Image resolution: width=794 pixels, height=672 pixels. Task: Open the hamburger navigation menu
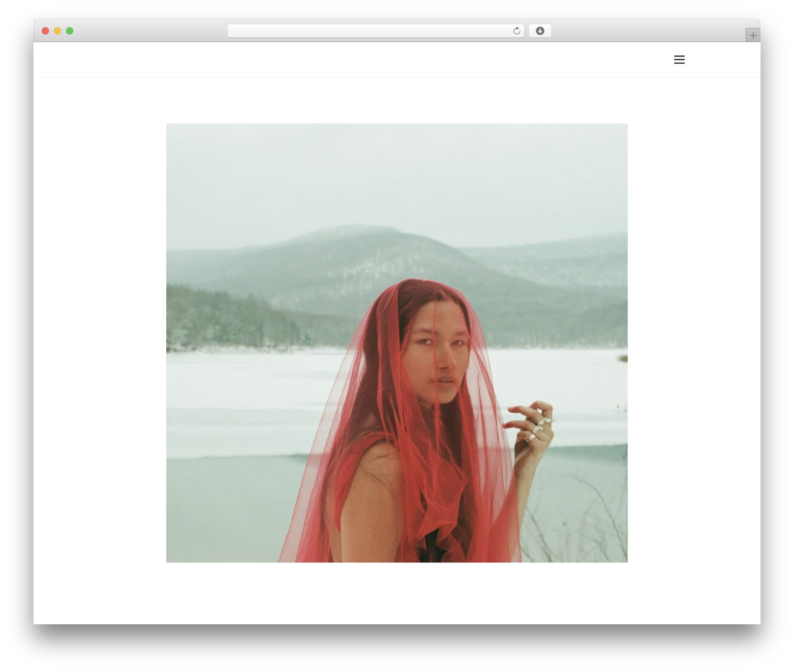(x=679, y=60)
